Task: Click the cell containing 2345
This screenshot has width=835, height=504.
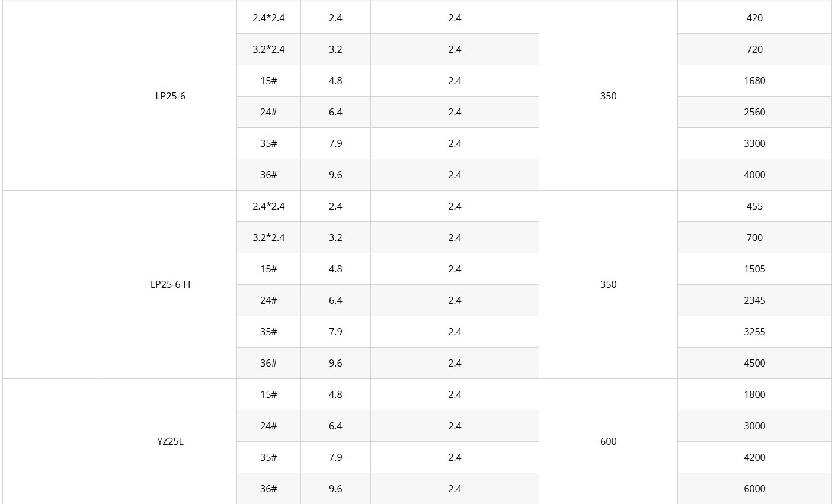Action: click(x=754, y=300)
